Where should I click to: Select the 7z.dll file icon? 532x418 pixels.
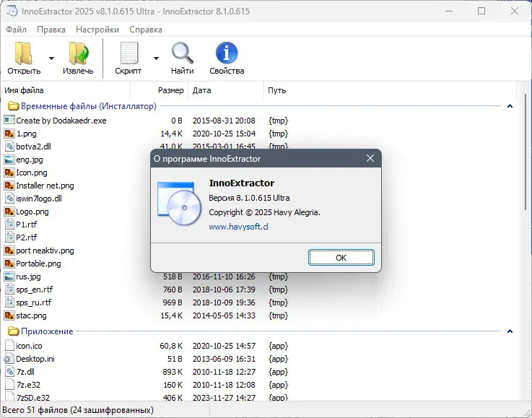(9, 372)
